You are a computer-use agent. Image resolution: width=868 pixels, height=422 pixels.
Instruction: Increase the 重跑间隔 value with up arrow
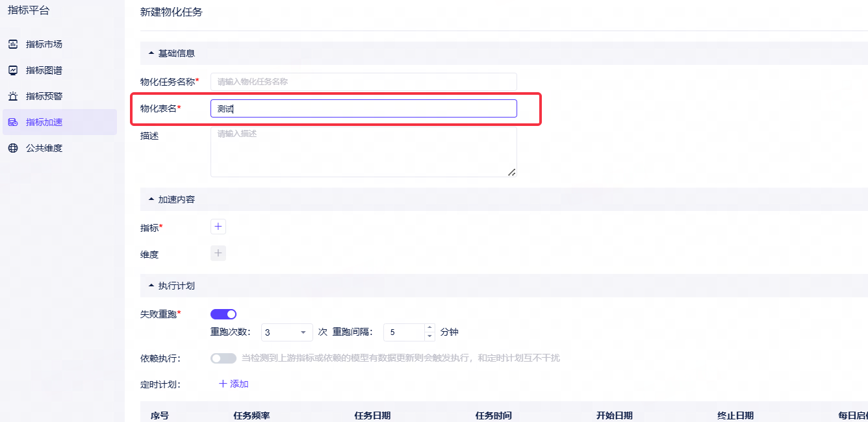(429, 328)
